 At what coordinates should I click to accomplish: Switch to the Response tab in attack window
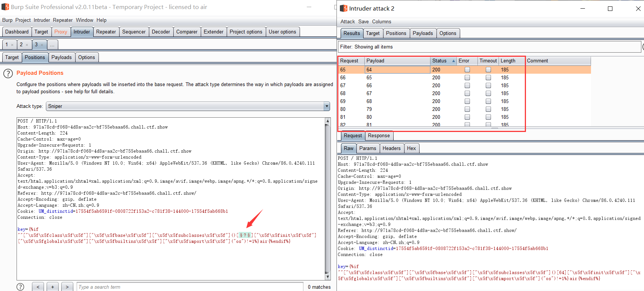coord(379,136)
